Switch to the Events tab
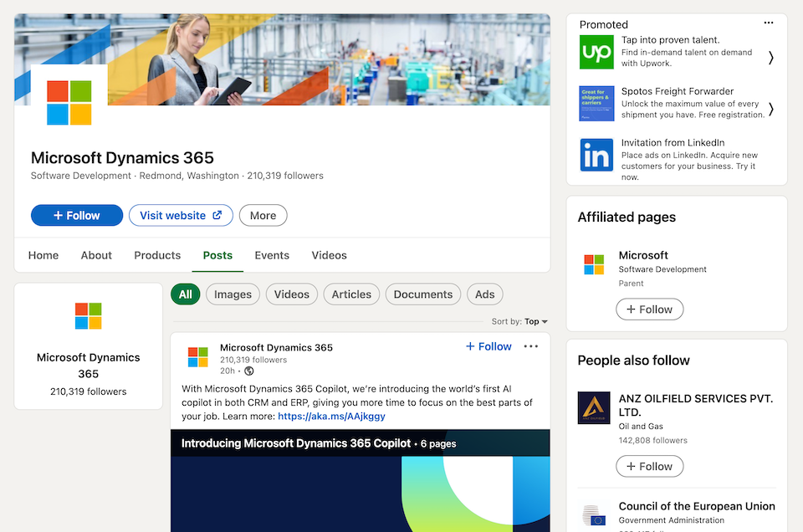803x532 pixels. pos(272,255)
